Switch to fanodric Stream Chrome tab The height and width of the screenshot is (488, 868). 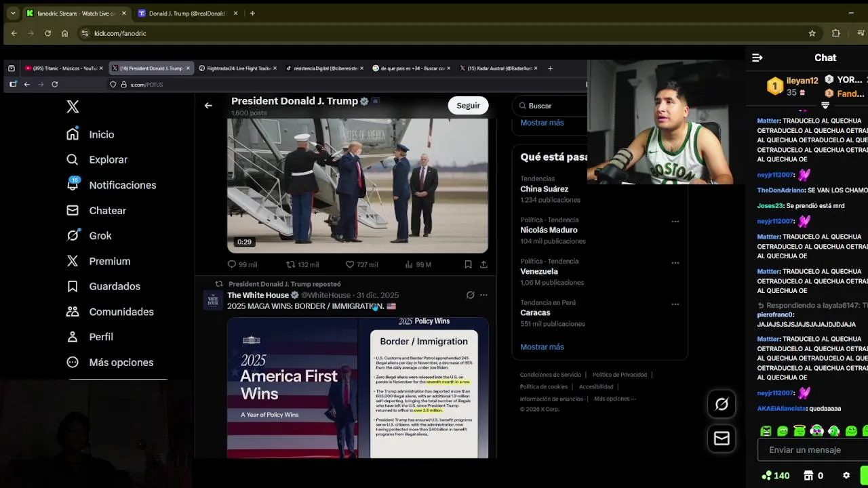point(75,13)
